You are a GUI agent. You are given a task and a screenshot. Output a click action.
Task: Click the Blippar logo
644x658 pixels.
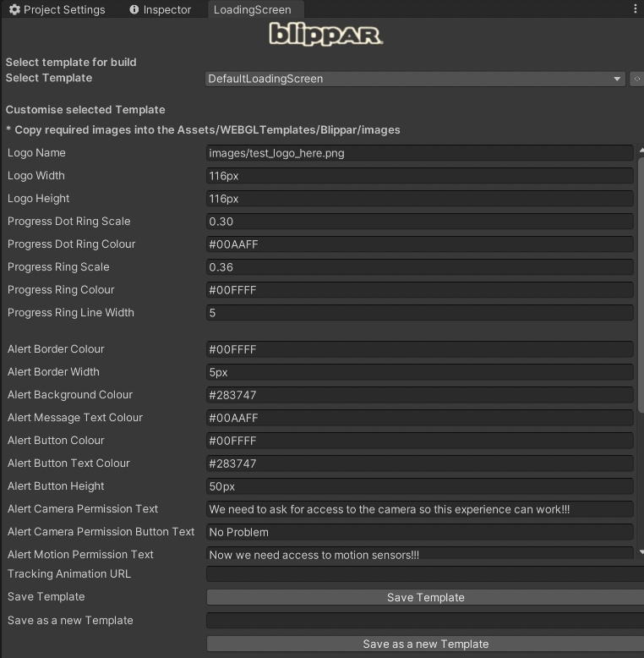[x=325, y=34]
